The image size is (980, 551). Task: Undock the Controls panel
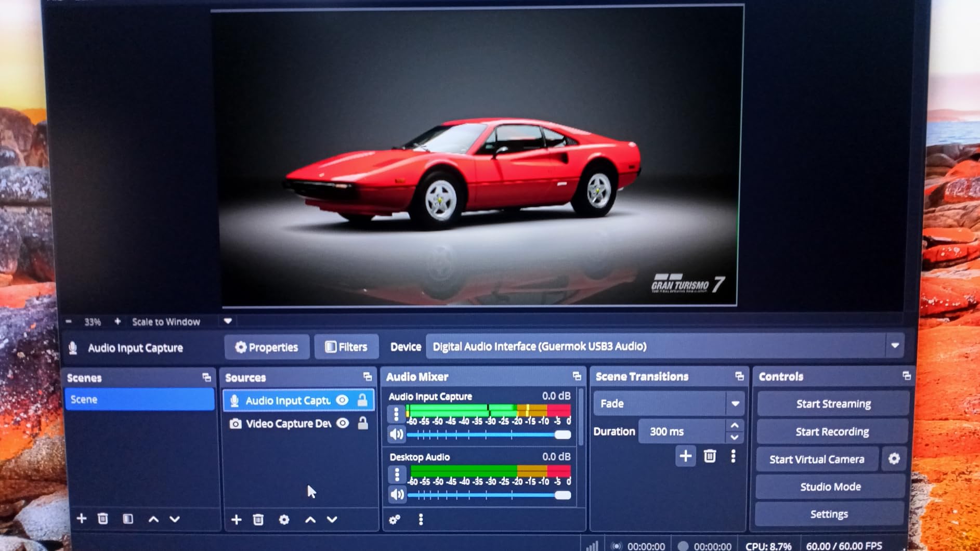[907, 376]
